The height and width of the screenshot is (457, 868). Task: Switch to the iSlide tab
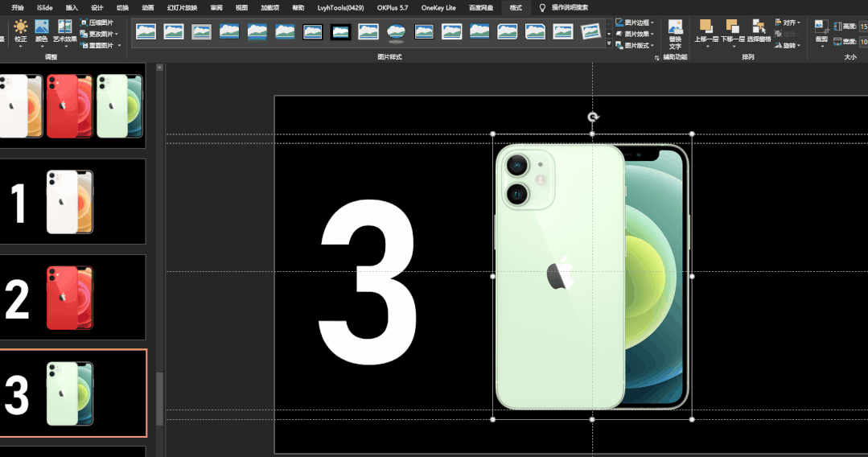(45, 8)
